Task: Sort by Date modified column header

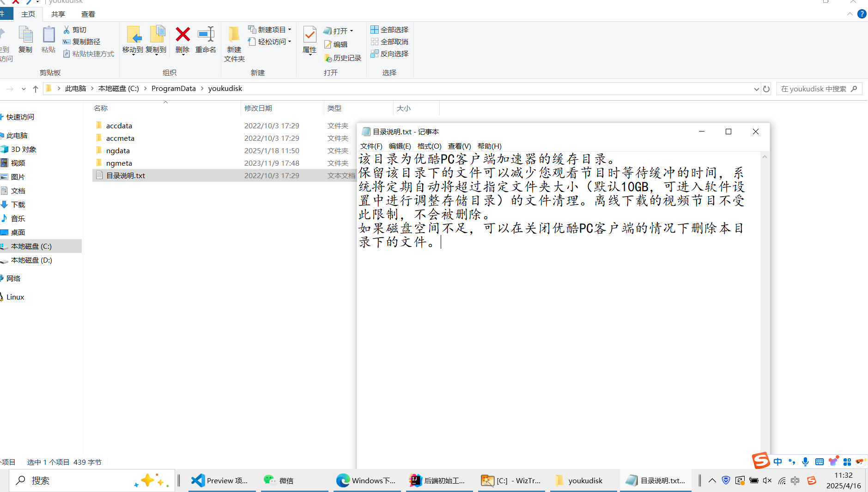Action: pyautogui.click(x=258, y=108)
